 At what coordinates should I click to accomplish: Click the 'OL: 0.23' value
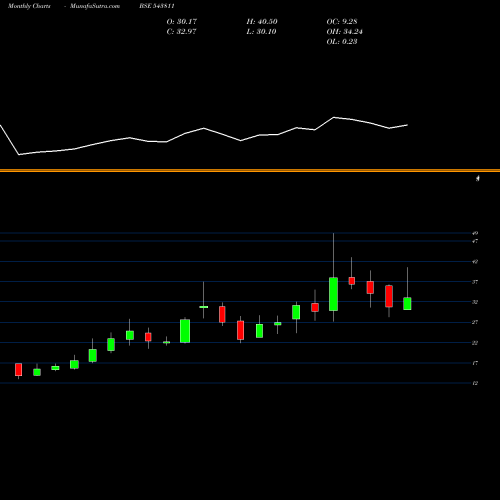coord(342,41)
